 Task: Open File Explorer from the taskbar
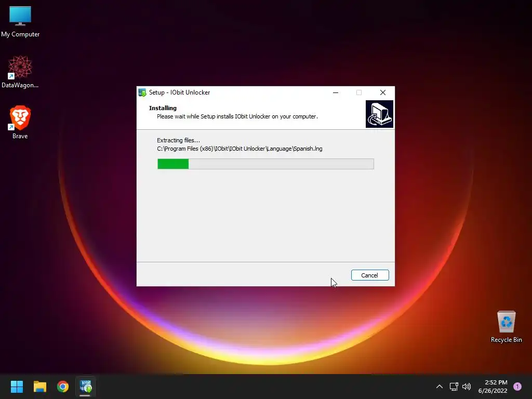tap(40, 387)
